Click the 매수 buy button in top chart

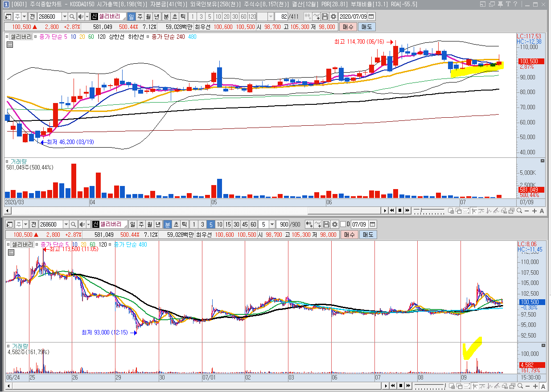348,27
